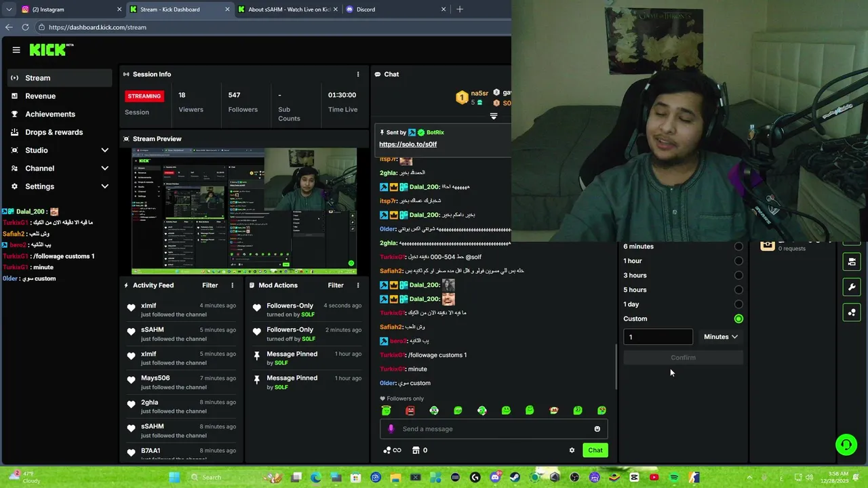Collapse the chat pinned message arrow
This screenshot has height=488, width=868.
point(494,117)
